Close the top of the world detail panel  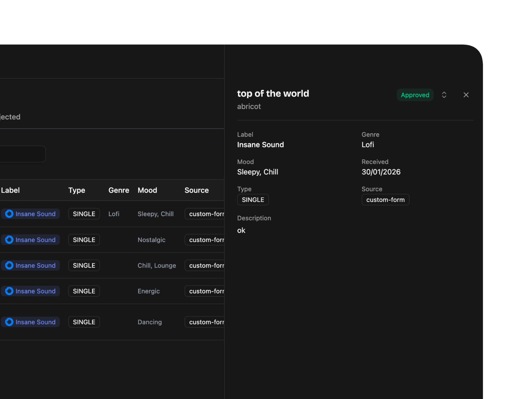point(466,95)
